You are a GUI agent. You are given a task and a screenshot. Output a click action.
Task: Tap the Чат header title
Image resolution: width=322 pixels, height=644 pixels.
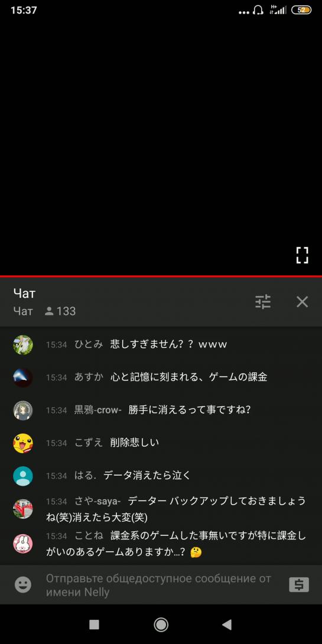tap(25, 293)
